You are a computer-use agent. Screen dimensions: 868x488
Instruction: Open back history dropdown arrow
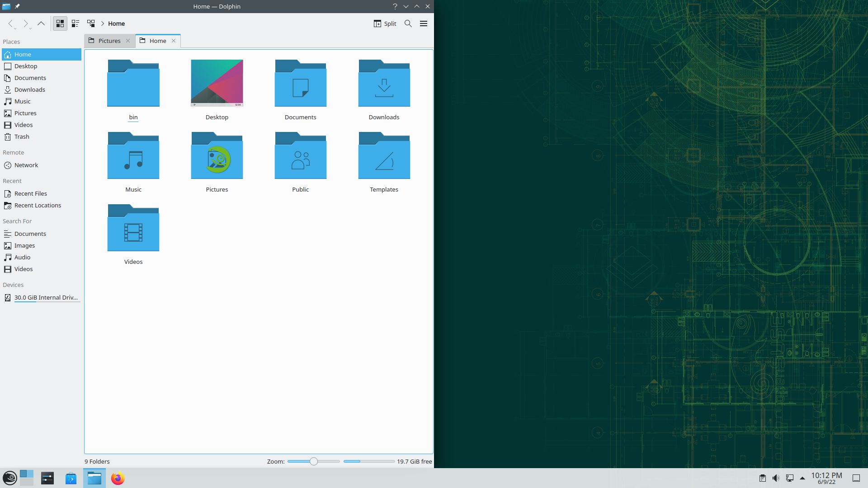[x=15, y=28]
